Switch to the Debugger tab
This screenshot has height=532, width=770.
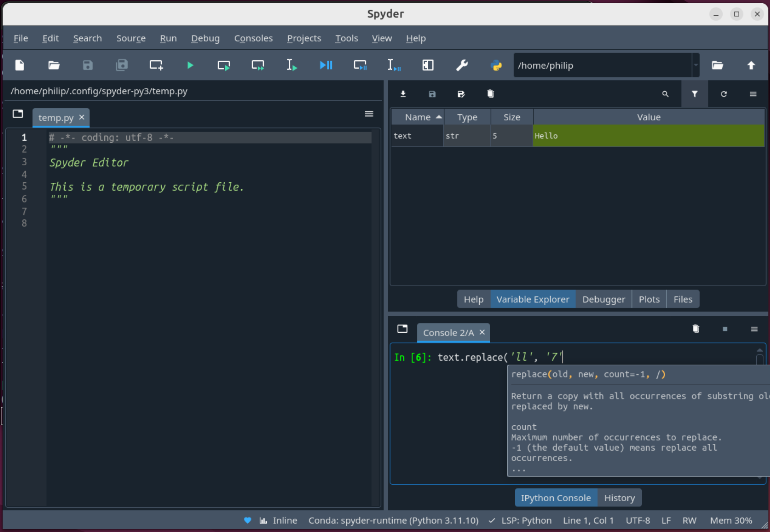pos(603,299)
